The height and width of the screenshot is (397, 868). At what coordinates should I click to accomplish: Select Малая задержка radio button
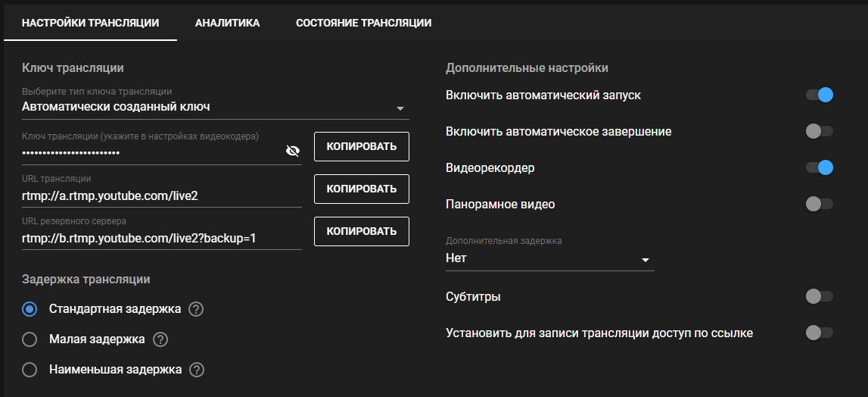pyautogui.click(x=30, y=339)
